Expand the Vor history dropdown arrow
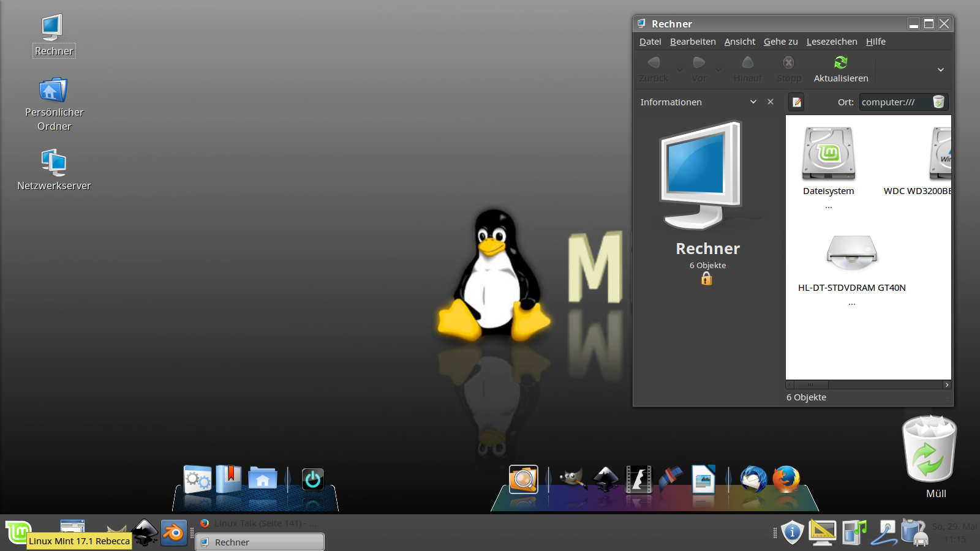The image size is (980, 551). 718,70
